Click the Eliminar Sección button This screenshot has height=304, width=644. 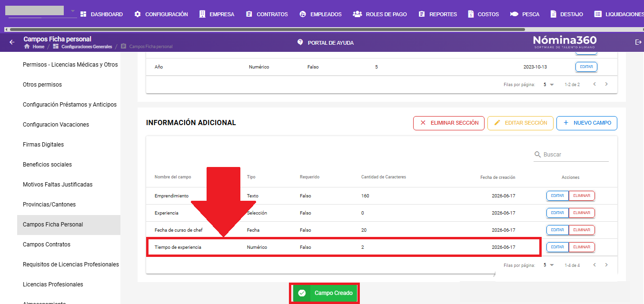(x=449, y=123)
